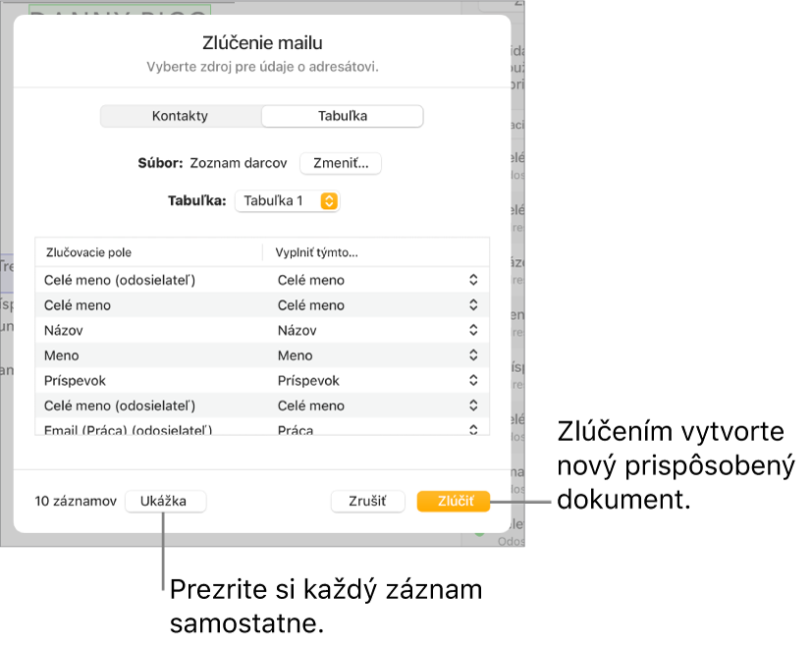
Task: Open popup for first Celé meno (odosielateľ) row
Action: click(x=473, y=280)
